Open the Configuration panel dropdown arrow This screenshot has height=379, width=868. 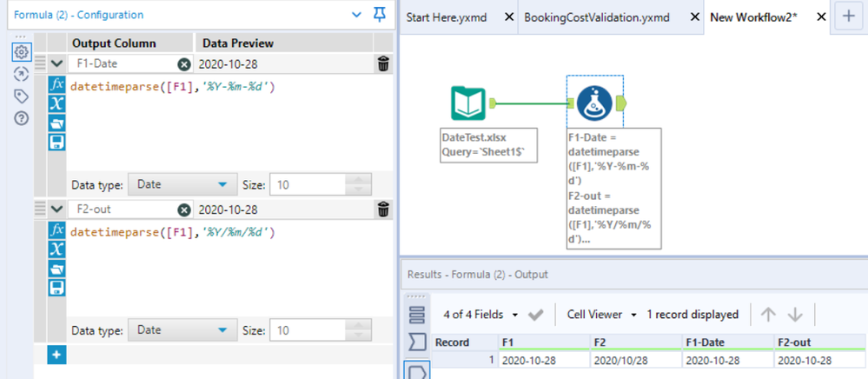click(x=357, y=15)
